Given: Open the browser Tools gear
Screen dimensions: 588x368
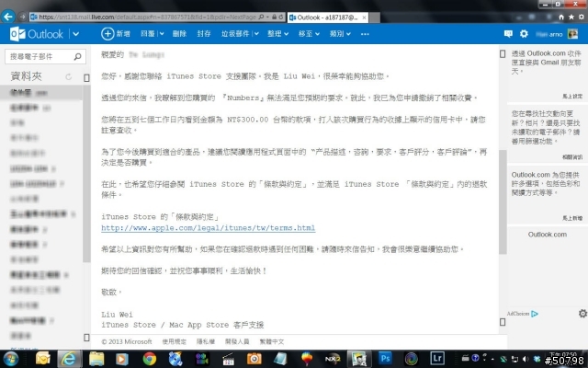Looking at the screenshot, I should point(582,17).
